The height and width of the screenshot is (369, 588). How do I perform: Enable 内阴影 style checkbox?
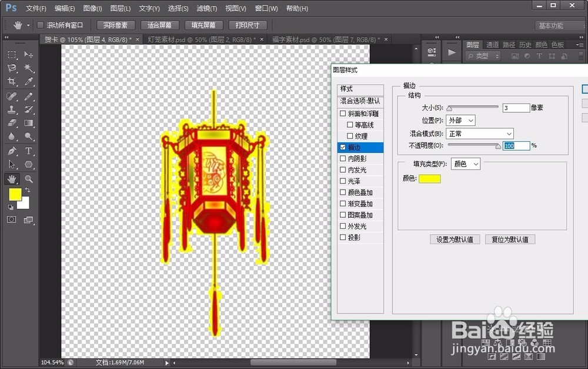point(343,158)
